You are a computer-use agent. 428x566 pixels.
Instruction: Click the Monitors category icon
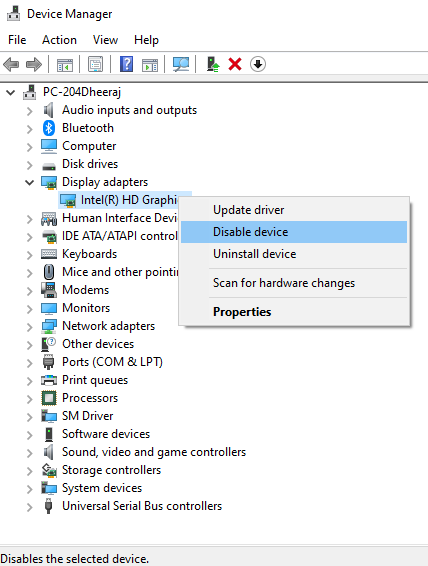pyautogui.click(x=49, y=308)
